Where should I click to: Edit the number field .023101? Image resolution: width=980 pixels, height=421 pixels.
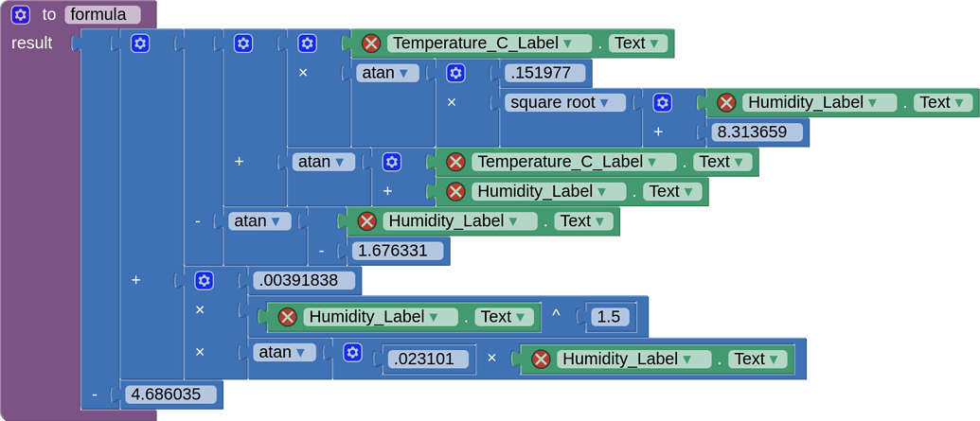pyautogui.click(x=427, y=360)
